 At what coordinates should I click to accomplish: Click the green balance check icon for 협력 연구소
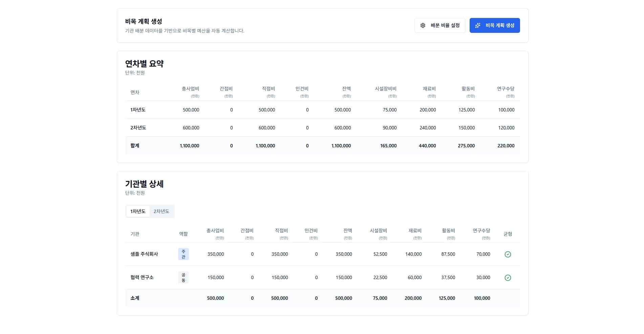[508, 278]
